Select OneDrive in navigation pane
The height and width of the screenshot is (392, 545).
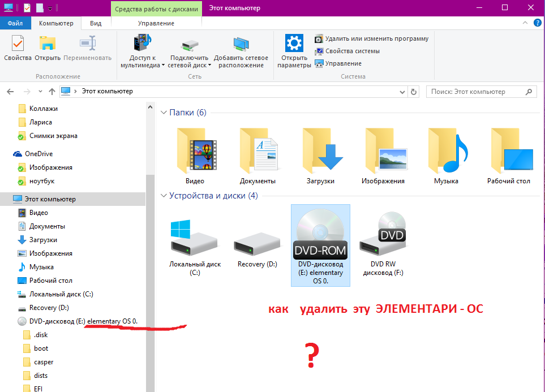[38, 154]
